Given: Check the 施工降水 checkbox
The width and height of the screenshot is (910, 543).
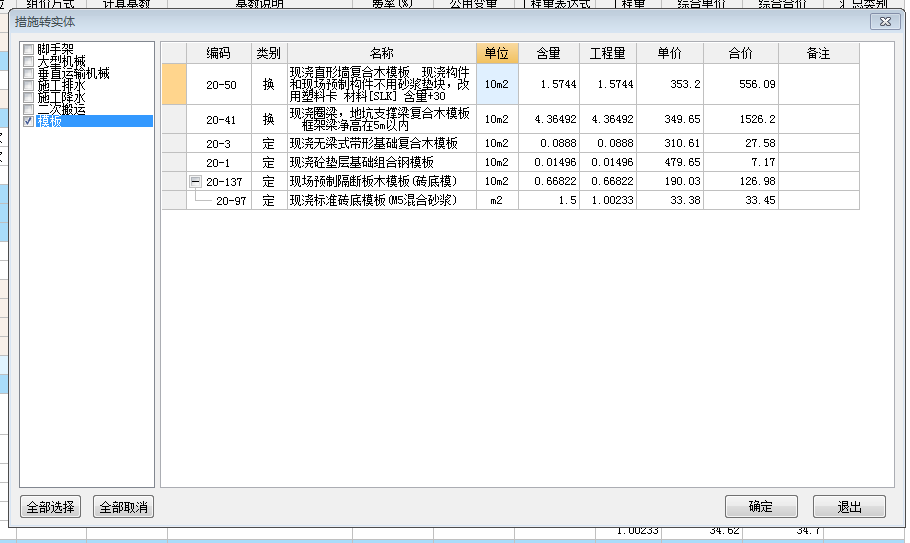Looking at the screenshot, I should pos(28,97).
